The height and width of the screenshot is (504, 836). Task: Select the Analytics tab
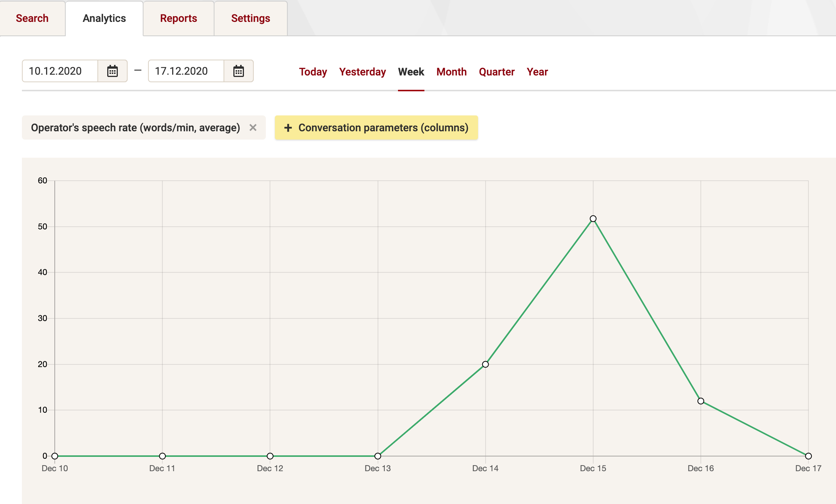[104, 18]
